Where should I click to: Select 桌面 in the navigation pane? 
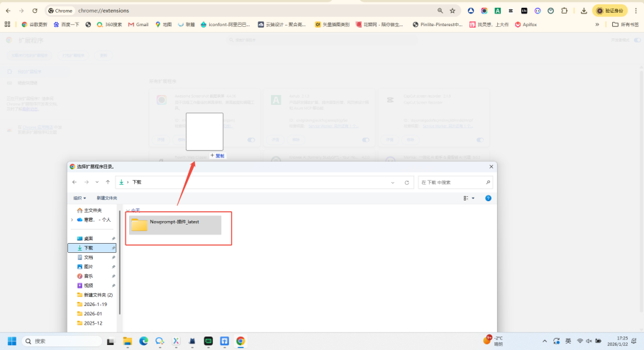click(88, 238)
